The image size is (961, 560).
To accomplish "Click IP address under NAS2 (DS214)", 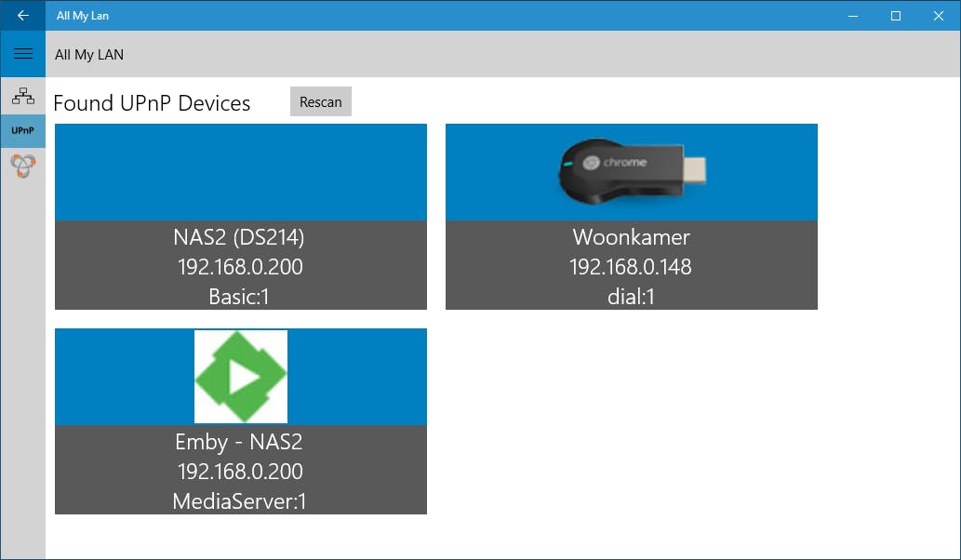I will (x=240, y=268).
